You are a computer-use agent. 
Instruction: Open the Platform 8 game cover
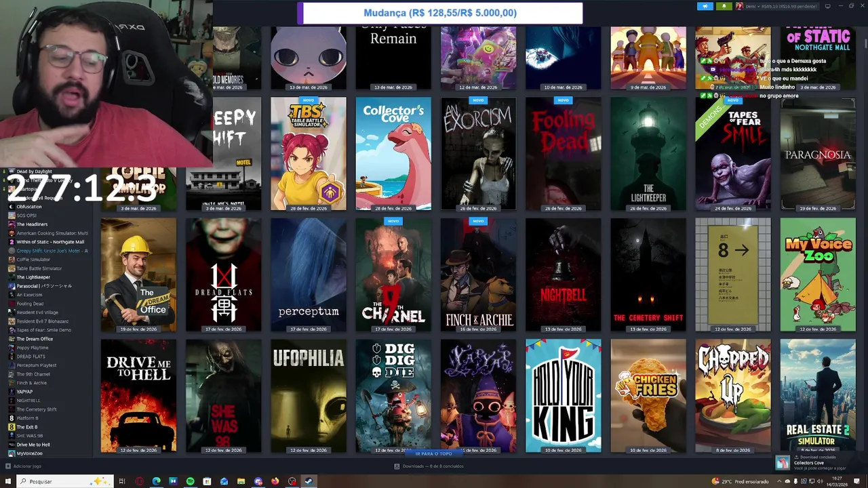(x=733, y=275)
